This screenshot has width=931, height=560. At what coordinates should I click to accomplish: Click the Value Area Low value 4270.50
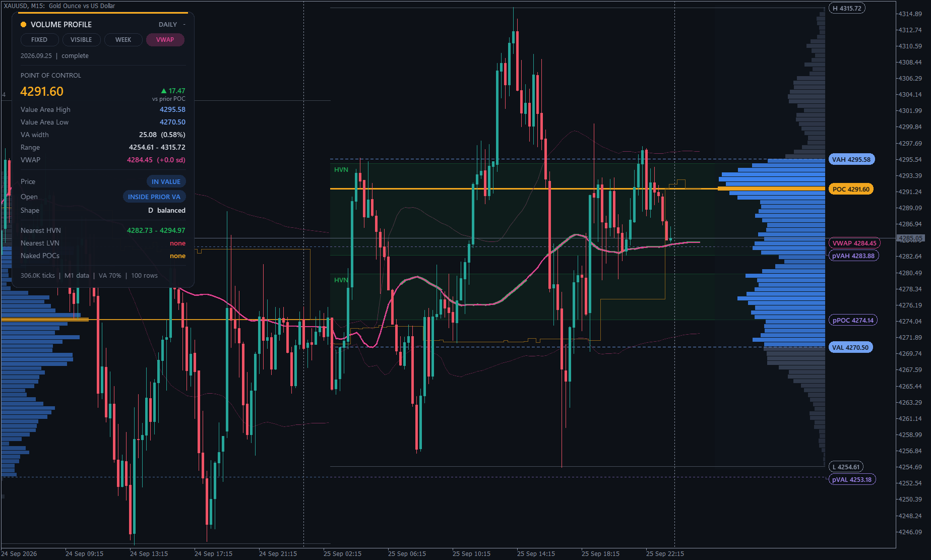tap(172, 122)
